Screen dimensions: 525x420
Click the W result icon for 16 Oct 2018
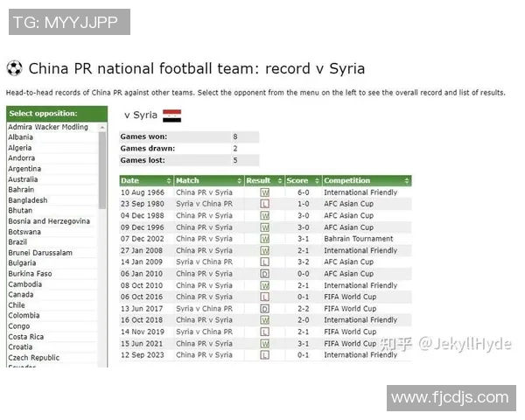click(x=265, y=320)
